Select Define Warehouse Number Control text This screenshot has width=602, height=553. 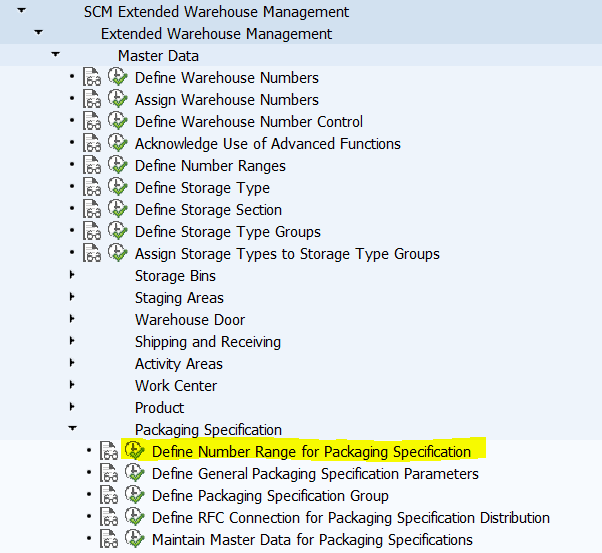tap(249, 122)
